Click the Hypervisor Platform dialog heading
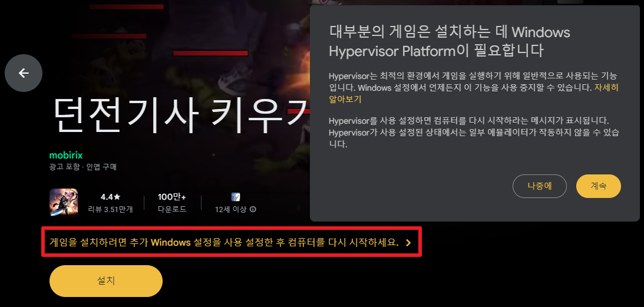The image size is (644, 307). (450, 41)
